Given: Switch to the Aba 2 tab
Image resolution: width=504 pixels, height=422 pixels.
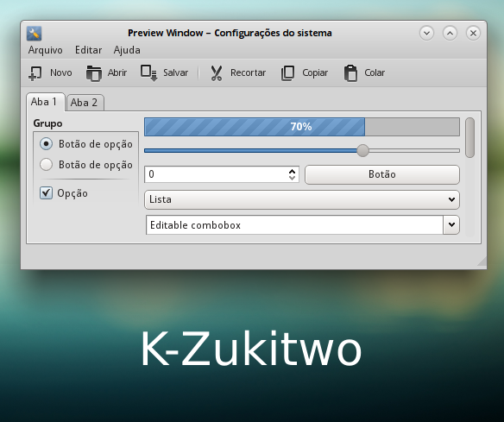Looking at the screenshot, I should [85, 103].
